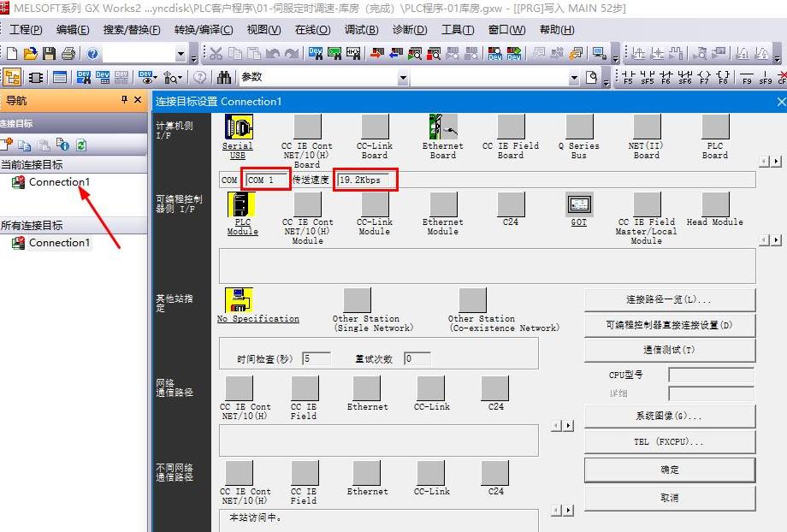Click the Read from PLC blue-arrow icon
The image size is (787, 532).
point(396,53)
